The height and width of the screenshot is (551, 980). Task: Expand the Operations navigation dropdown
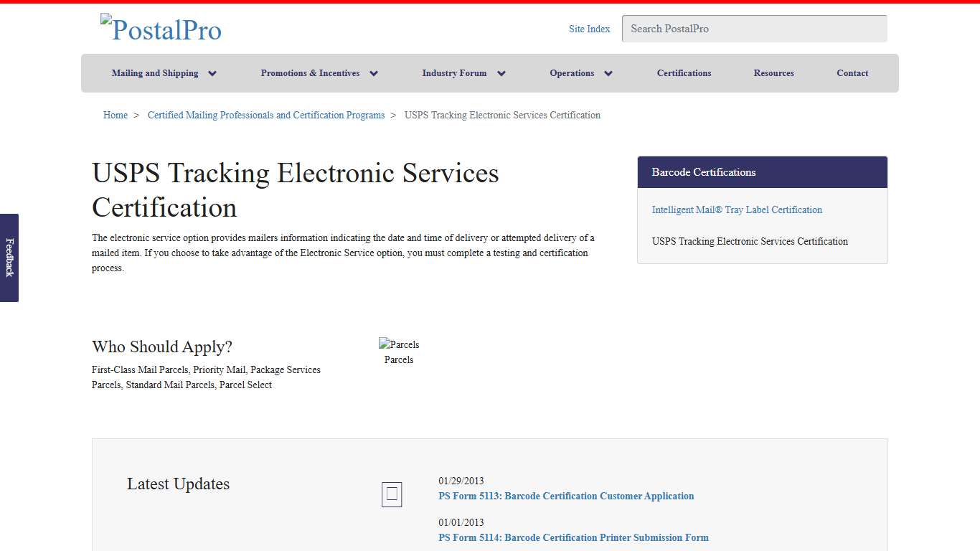click(x=572, y=72)
